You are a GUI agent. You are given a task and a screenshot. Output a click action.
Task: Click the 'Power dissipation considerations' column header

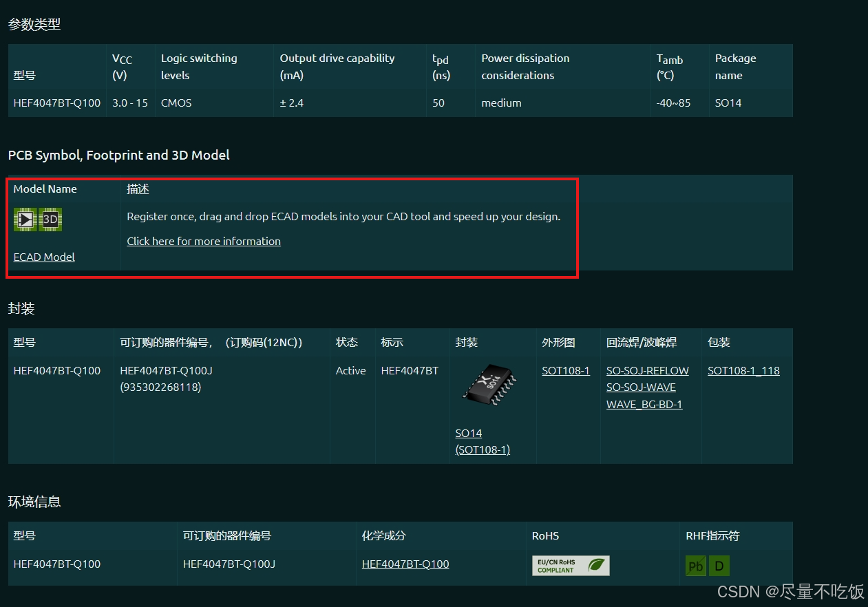(525, 67)
